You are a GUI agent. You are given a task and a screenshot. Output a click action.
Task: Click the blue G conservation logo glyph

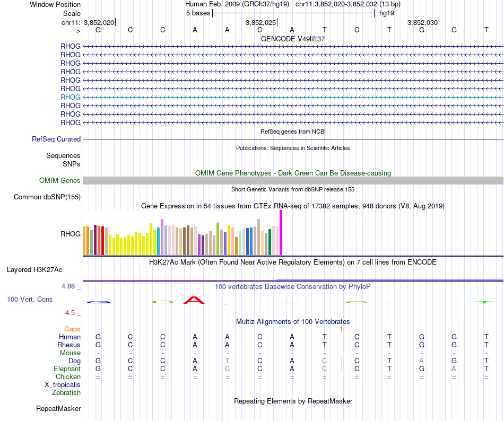98,302
